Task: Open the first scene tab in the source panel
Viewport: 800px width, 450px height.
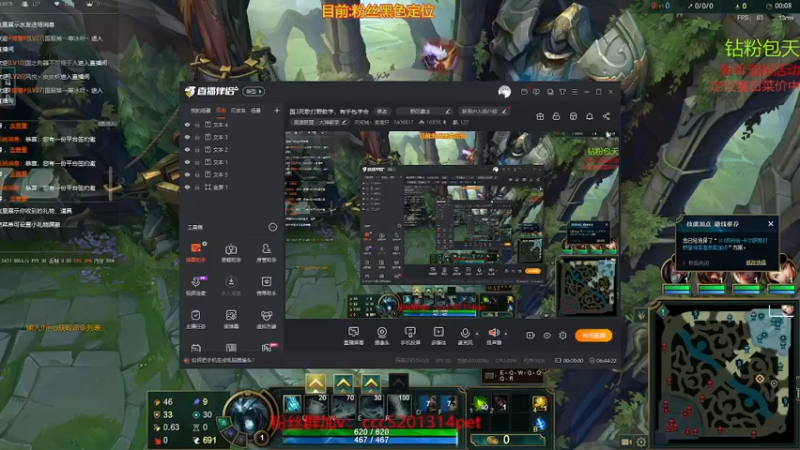Action: click(201, 111)
